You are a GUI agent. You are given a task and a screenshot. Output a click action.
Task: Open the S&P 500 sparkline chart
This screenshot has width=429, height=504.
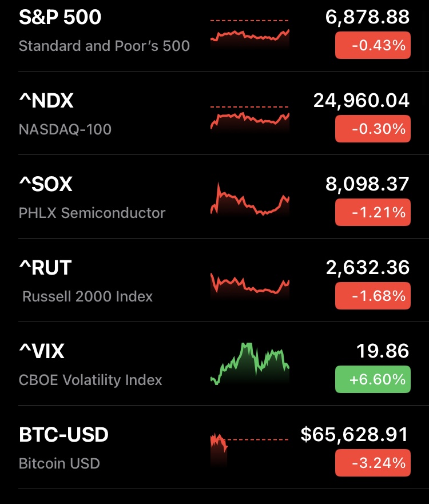coord(250,33)
